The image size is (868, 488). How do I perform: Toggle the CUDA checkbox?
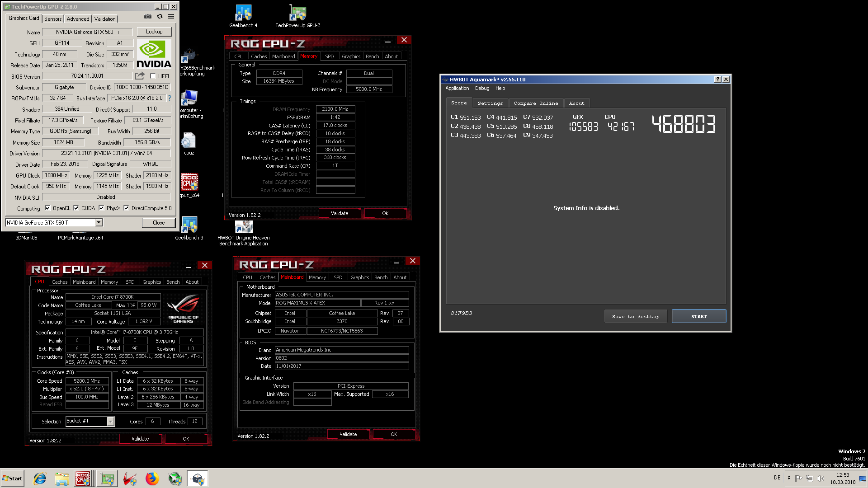76,208
